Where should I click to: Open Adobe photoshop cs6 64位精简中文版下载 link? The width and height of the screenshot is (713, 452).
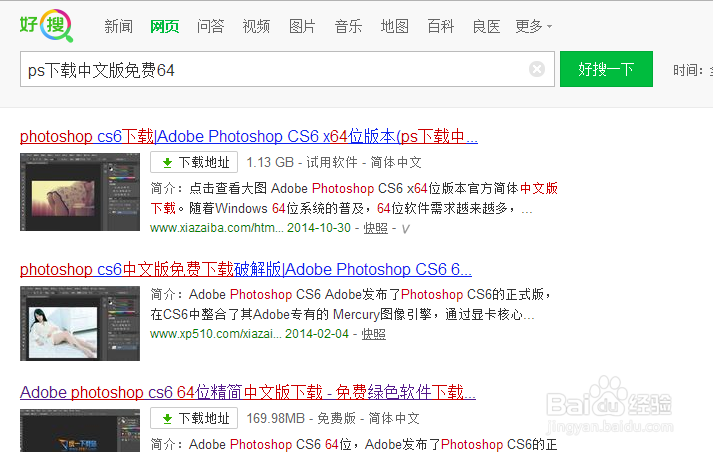[x=248, y=392]
